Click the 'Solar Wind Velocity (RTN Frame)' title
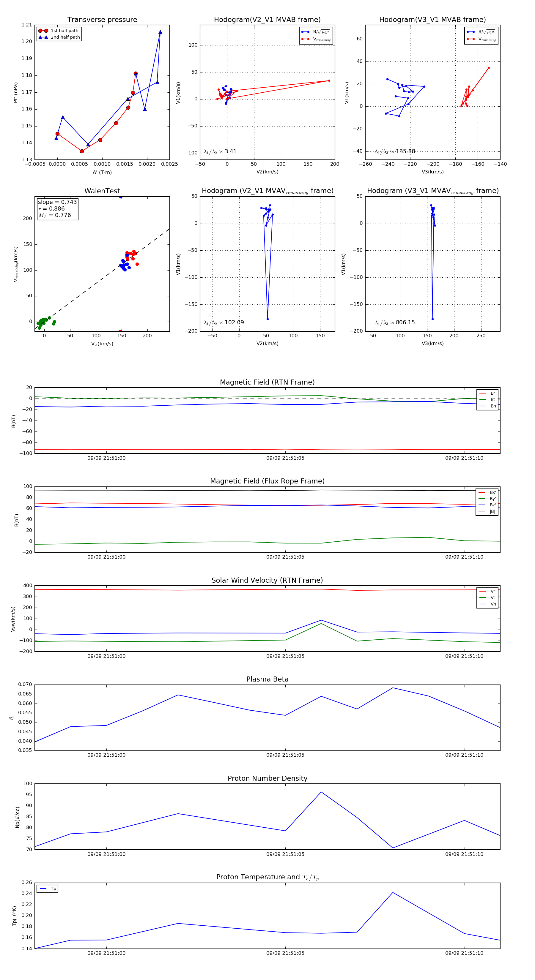The width and height of the screenshot is (535, 980). click(x=267, y=581)
